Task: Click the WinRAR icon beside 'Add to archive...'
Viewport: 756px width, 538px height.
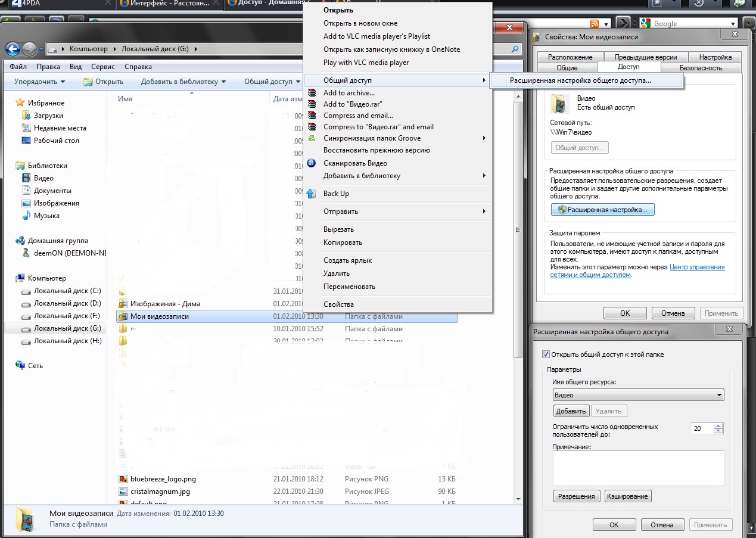Action: point(312,93)
